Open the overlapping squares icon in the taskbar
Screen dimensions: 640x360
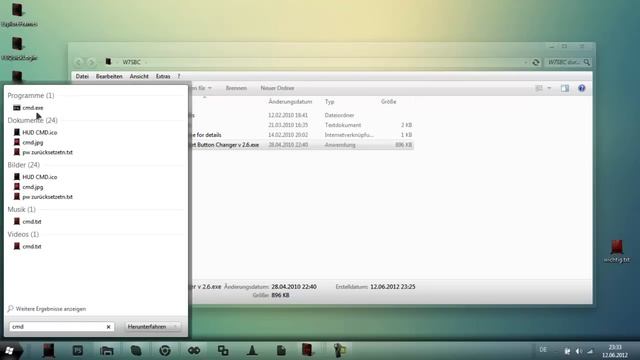223,350
